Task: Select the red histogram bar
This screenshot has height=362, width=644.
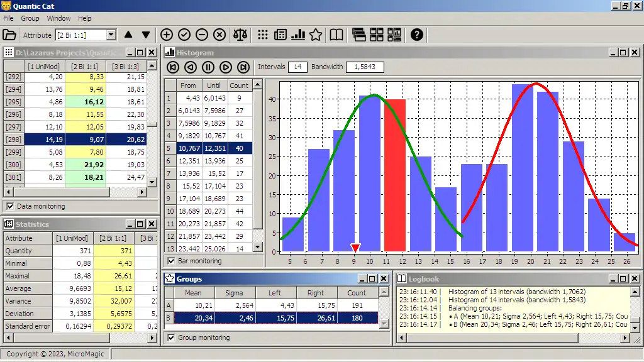Action: [395, 175]
